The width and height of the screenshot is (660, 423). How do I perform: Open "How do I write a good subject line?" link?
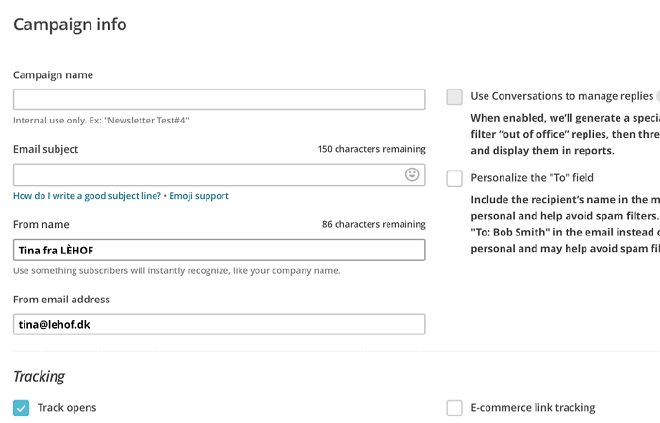[87, 196]
